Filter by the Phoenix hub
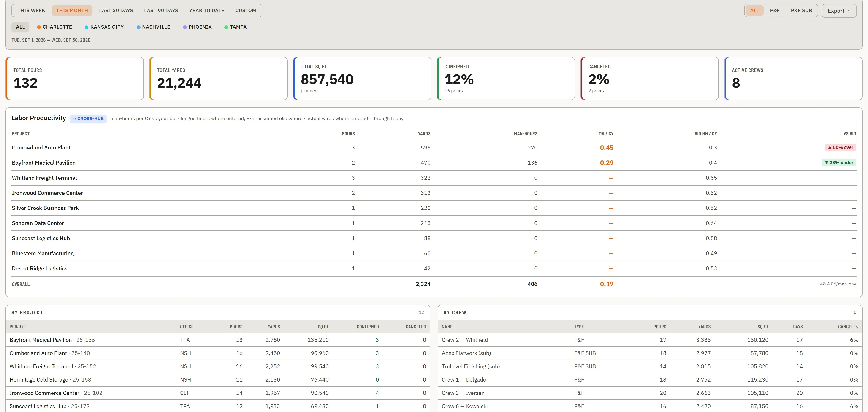This screenshot has width=868, height=412. 197,27
